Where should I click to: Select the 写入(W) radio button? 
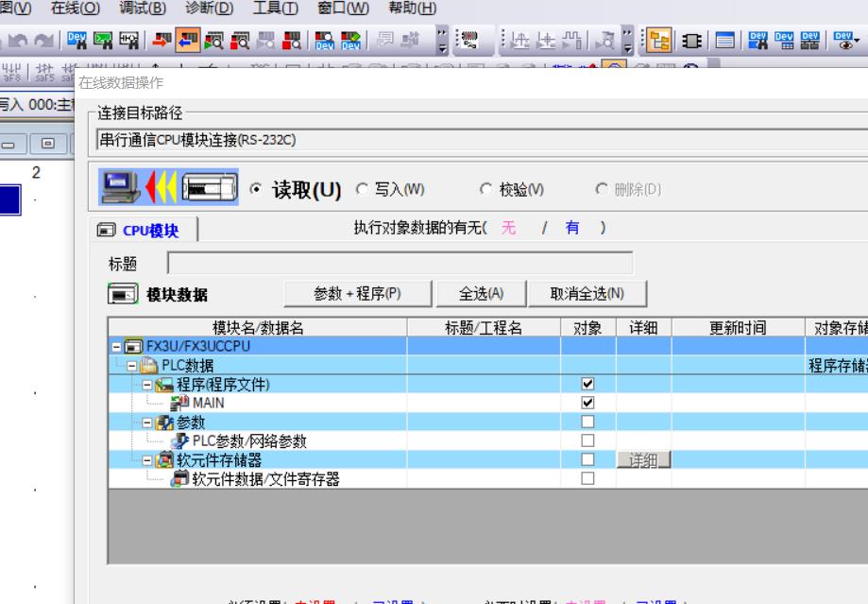point(361,189)
